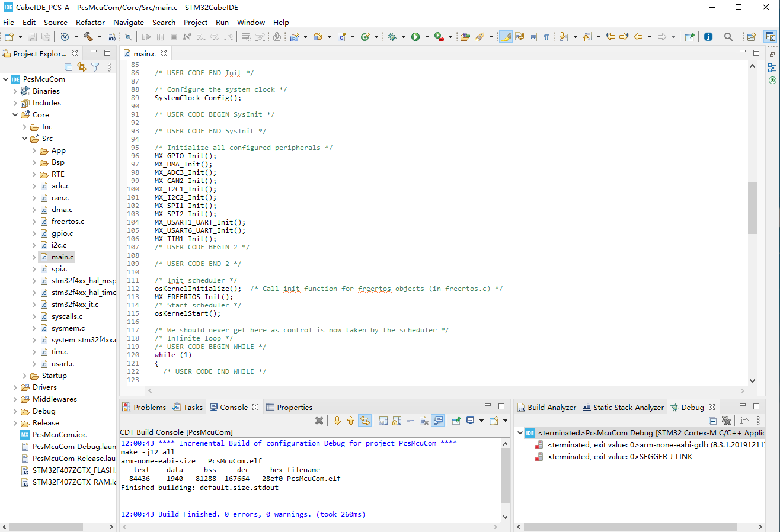
Task: Collapse the Core folder
Action: click(15, 115)
